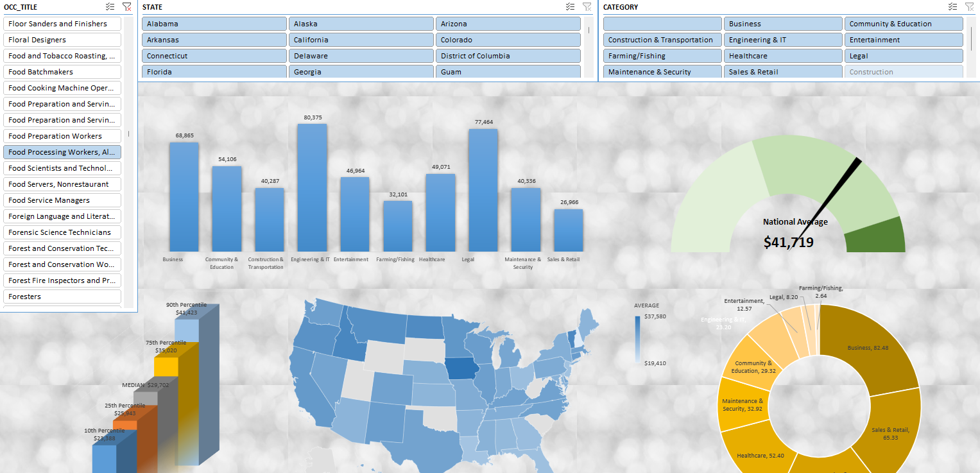The width and height of the screenshot is (980, 473).
Task: Click the MEDIAN $29,702 label
Action: point(146,385)
